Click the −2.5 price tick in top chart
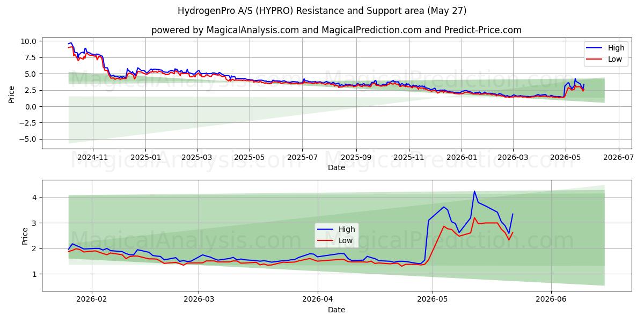This screenshot has height=322, width=644. tap(28, 123)
